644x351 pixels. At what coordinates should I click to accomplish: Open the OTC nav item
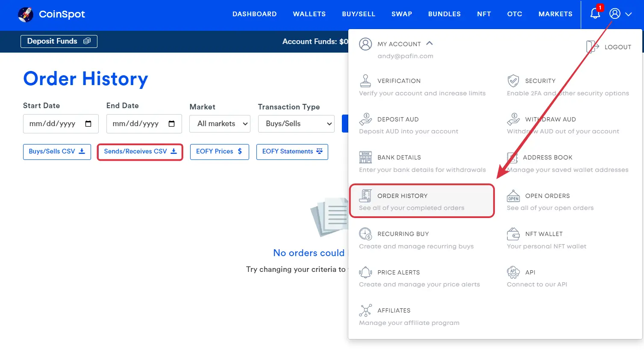(x=515, y=14)
